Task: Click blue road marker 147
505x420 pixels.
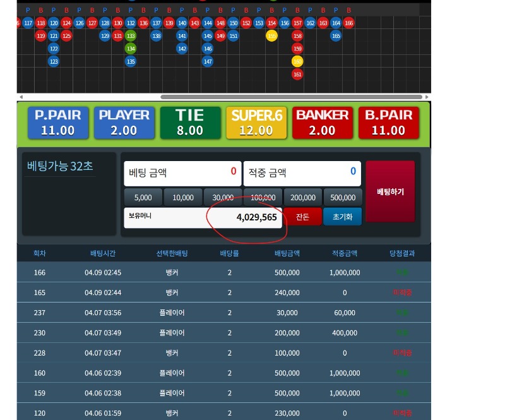Action: [208, 61]
